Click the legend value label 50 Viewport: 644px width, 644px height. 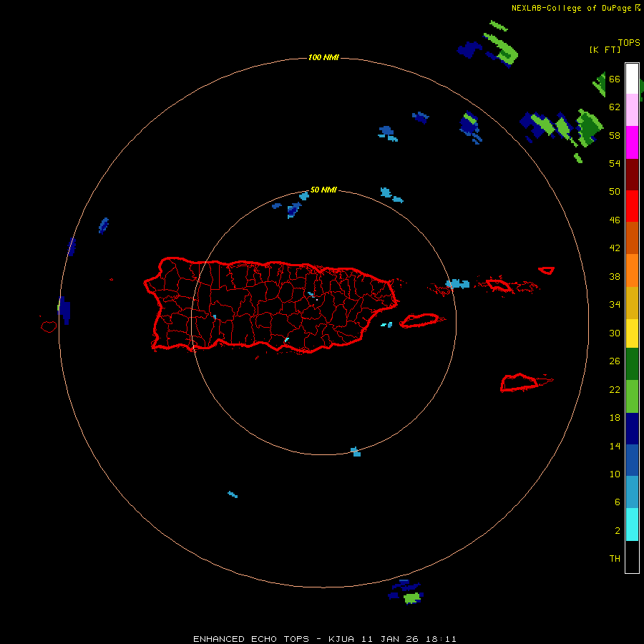point(615,192)
